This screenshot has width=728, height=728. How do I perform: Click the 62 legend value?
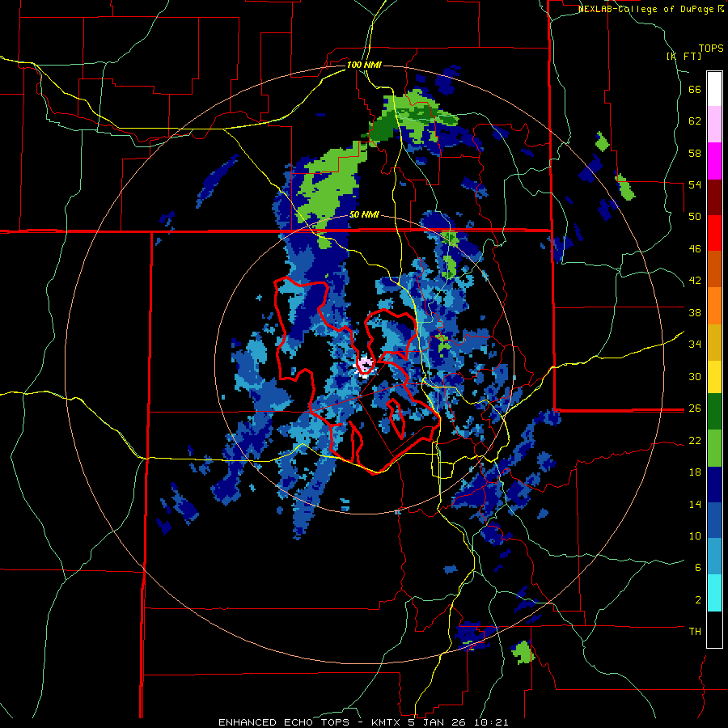(x=695, y=121)
